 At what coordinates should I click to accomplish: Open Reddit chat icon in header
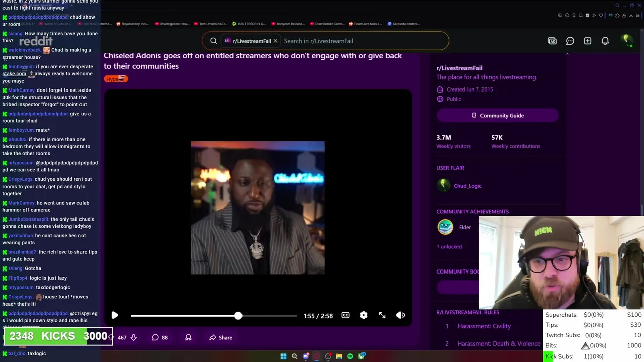pos(570,41)
